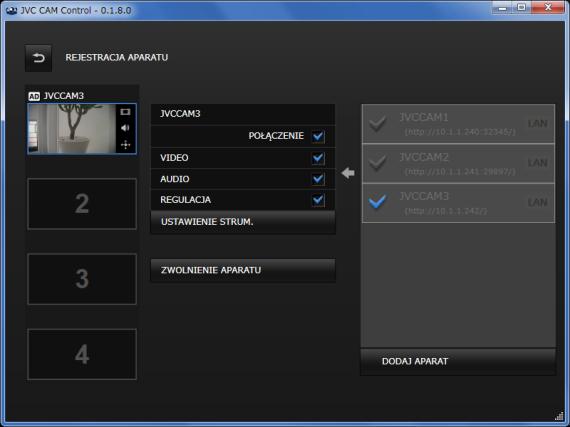Select empty camera slot 4
The height and width of the screenshot is (427, 570).
pyautogui.click(x=82, y=354)
